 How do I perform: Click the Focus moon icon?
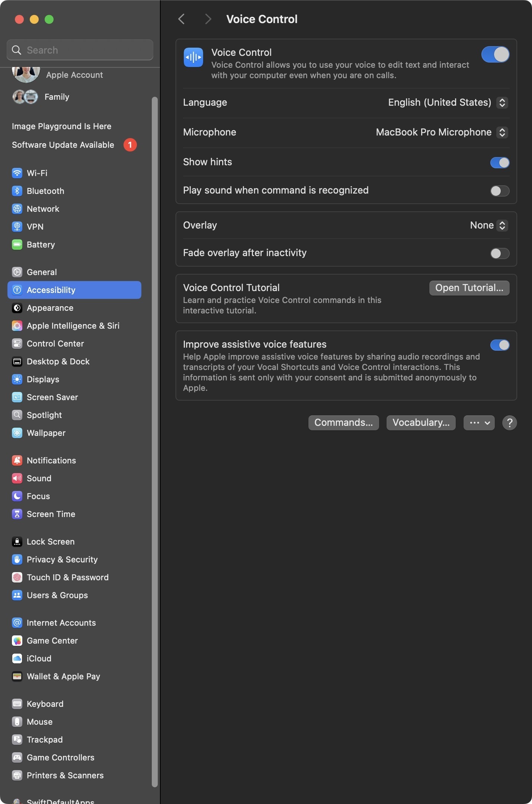17,496
